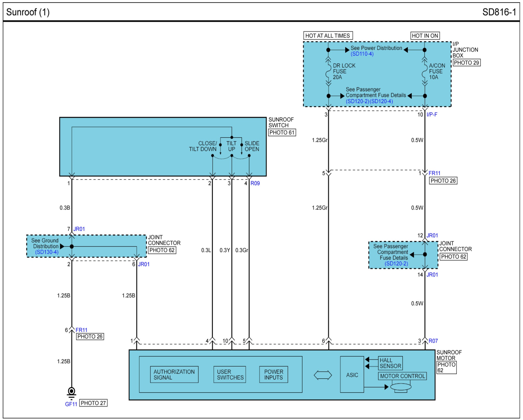Open the SD110-4 power distribution link

tap(362, 54)
